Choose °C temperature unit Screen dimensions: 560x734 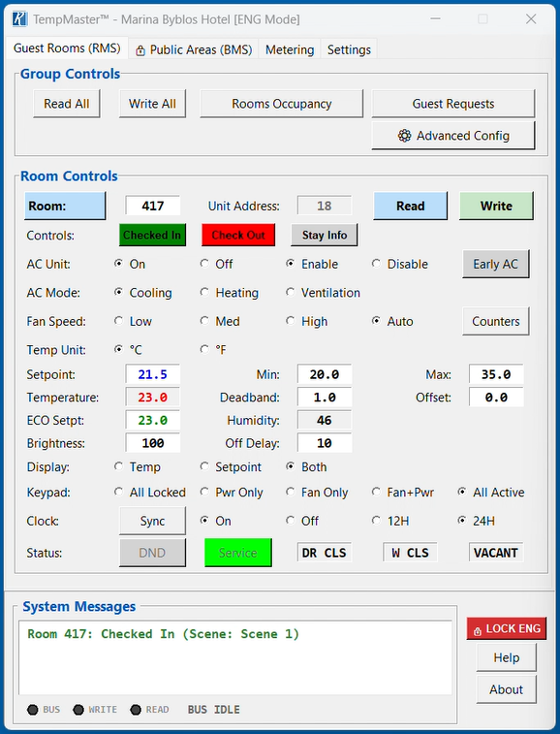click(x=128, y=350)
